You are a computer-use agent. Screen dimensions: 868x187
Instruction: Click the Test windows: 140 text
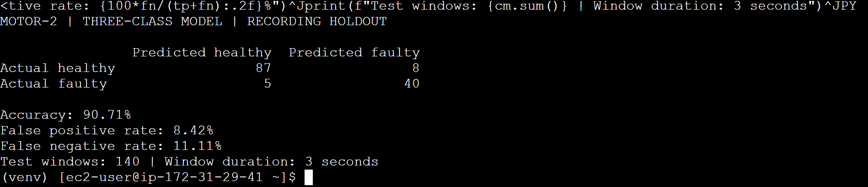point(70,161)
